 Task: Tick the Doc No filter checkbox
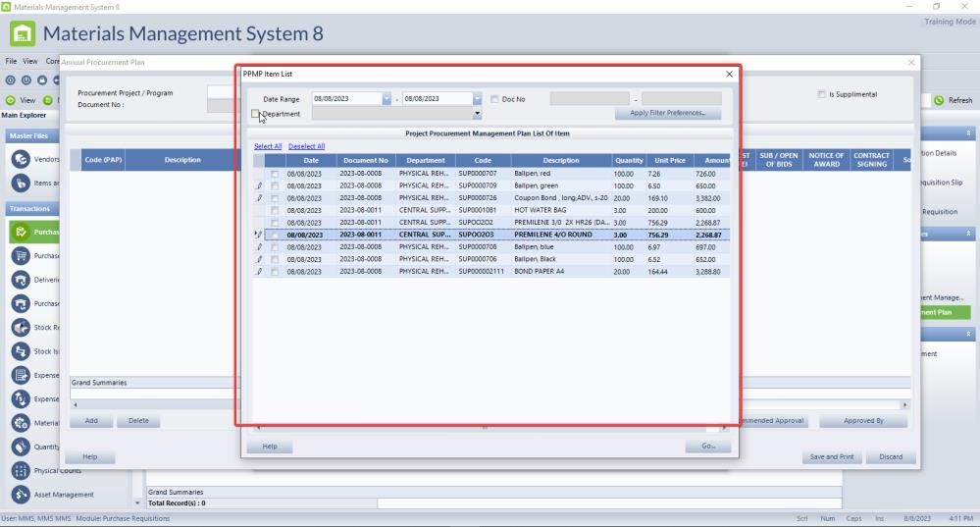tap(494, 99)
